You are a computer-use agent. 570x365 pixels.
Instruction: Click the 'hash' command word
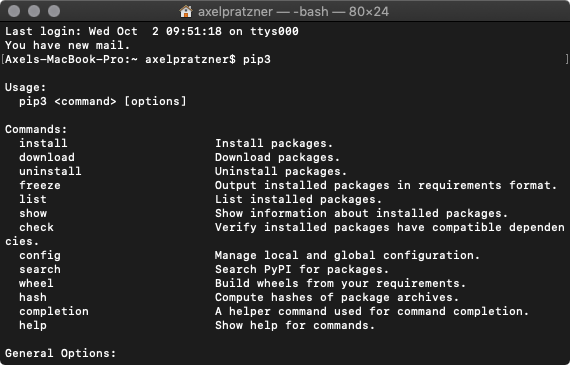pyautogui.click(x=33, y=297)
